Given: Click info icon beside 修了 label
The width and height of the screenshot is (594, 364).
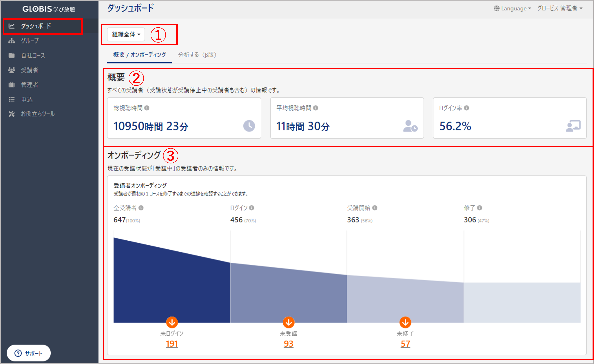Looking at the screenshot, I should pyautogui.click(x=479, y=208).
